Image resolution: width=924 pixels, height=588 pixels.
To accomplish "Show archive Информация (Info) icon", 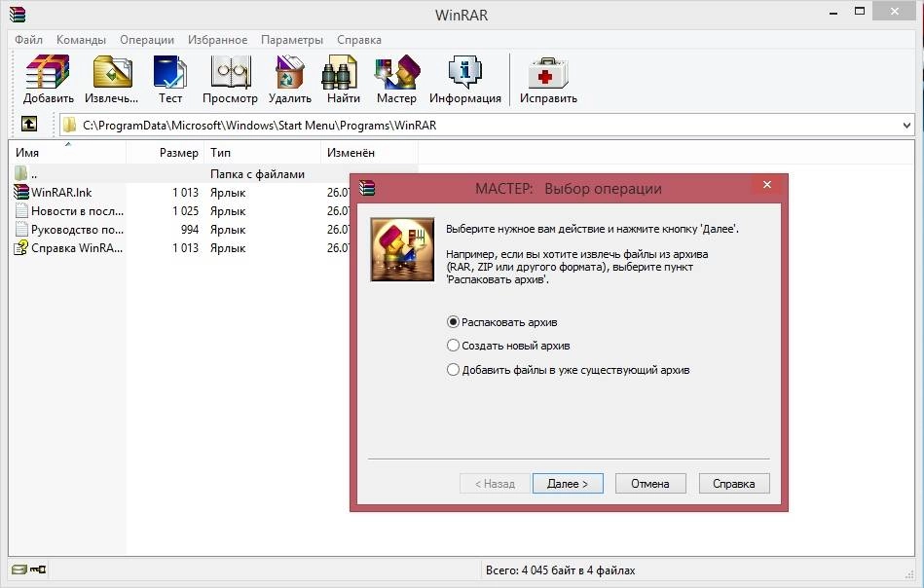I will pyautogui.click(x=465, y=72).
